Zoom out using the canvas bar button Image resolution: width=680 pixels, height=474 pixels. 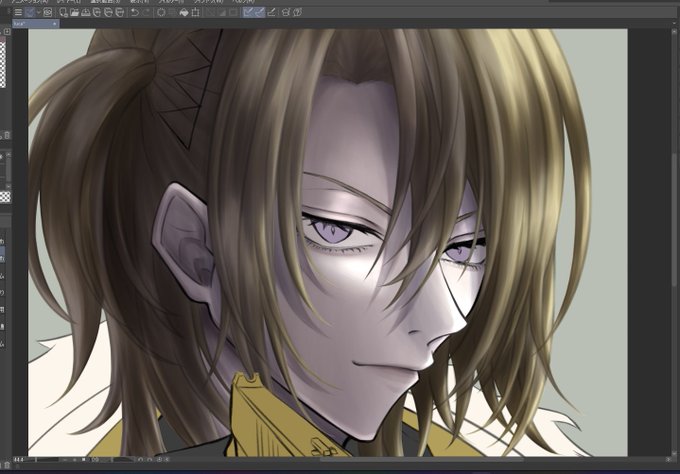tap(65, 460)
